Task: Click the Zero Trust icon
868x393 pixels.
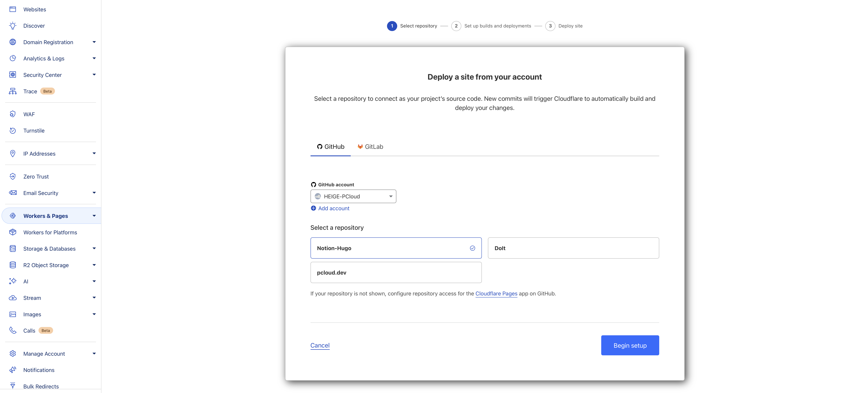Action: [13, 176]
